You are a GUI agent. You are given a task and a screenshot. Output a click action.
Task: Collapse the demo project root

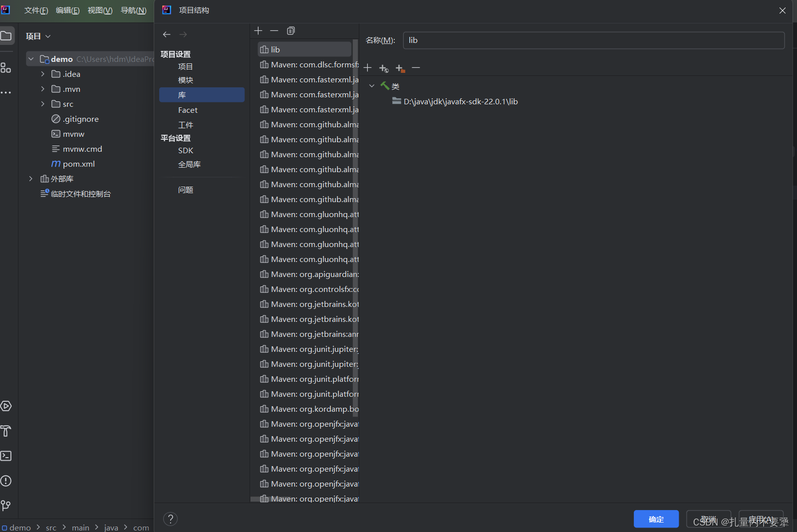31,59
